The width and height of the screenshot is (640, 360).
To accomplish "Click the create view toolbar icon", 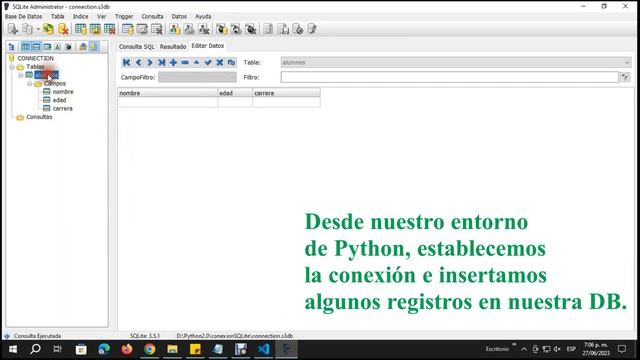I will [175, 29].
